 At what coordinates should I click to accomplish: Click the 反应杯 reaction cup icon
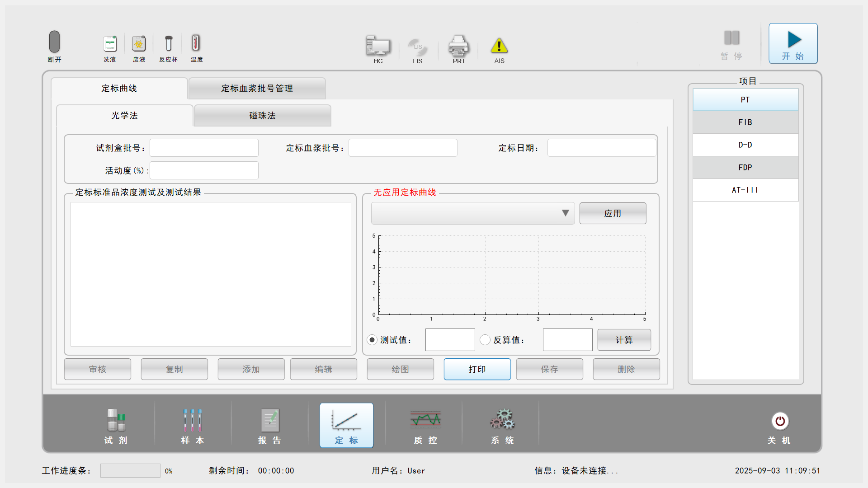tap(168, 43)
